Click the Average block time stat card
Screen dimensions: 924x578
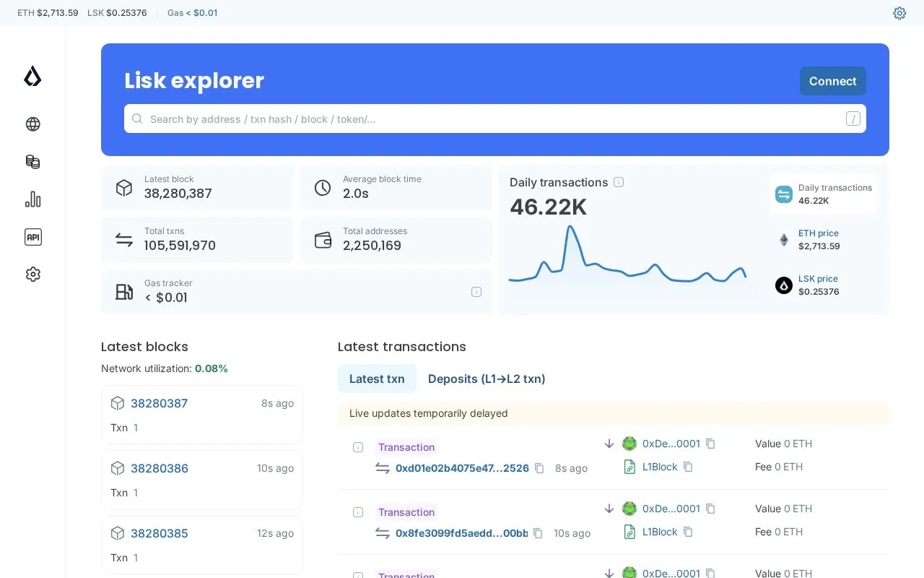(396, 188)
